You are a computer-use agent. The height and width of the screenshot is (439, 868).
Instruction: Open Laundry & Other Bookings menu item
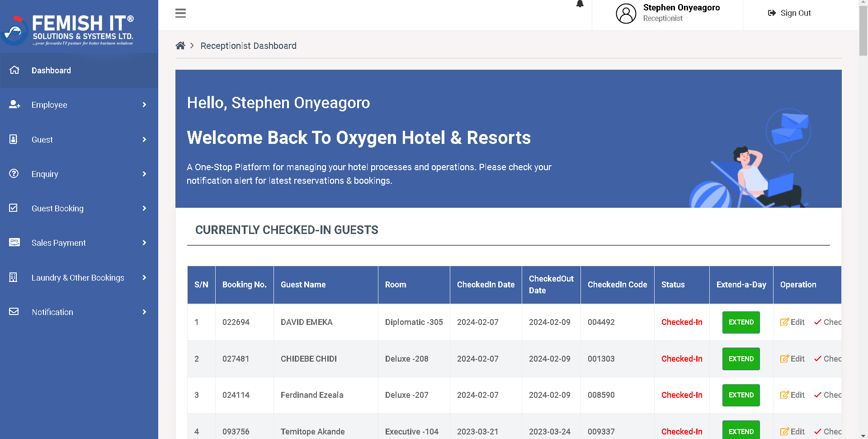pyautogui.click(x=79, y=277)
